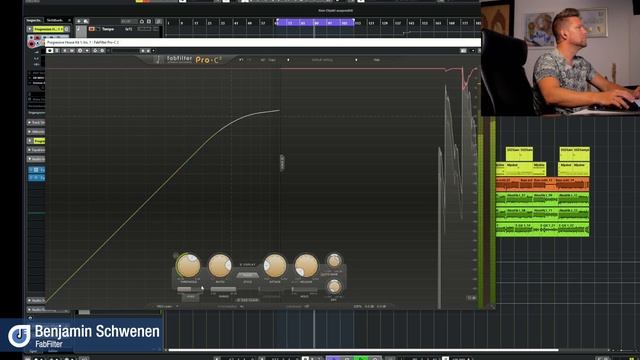This screenshot has width=640, height=360.
Task: Click the Undo arrow in Pro-C 2 header
Action: click(x=241, y=60)
